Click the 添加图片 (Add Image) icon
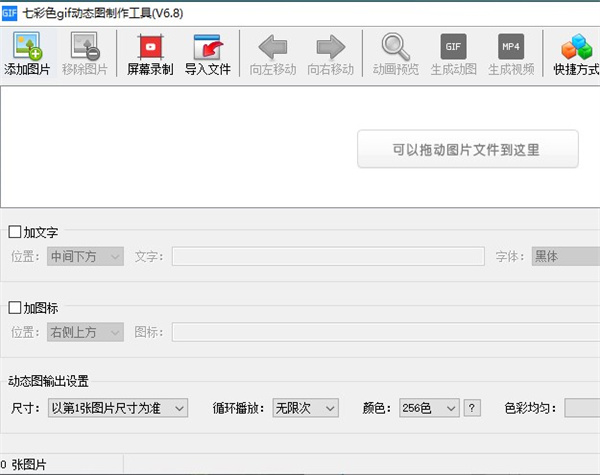 (28, 48)
